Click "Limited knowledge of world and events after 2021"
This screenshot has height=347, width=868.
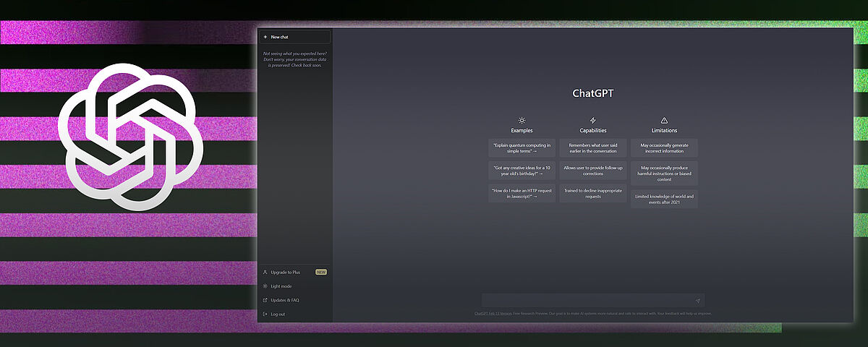click(x=664, y=199)
